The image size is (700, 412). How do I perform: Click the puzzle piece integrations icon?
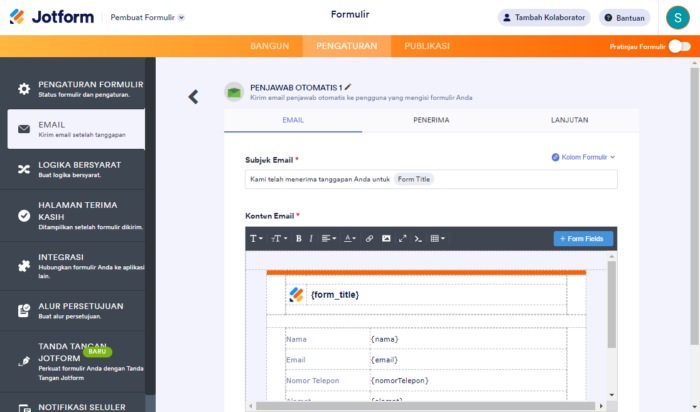pyautogui.click(x=24, y=266)
